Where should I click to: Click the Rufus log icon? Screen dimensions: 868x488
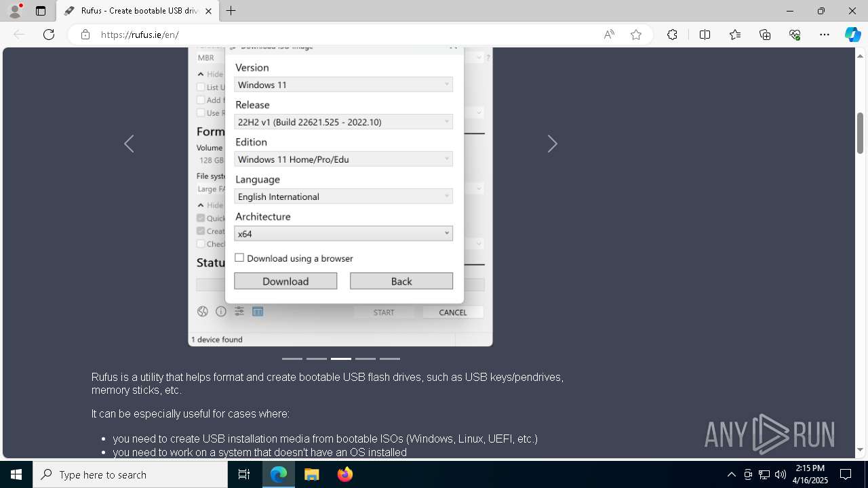pos(258,312)
